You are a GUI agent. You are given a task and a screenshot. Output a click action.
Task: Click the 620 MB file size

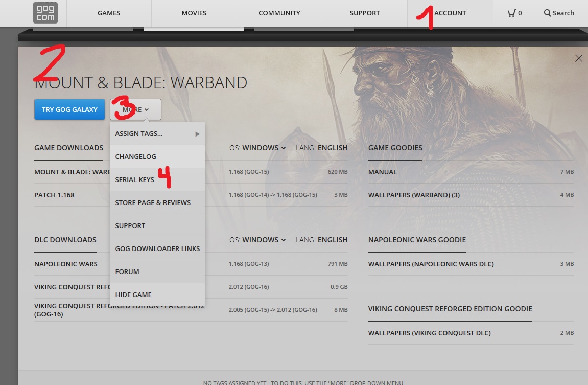(338, 172)
